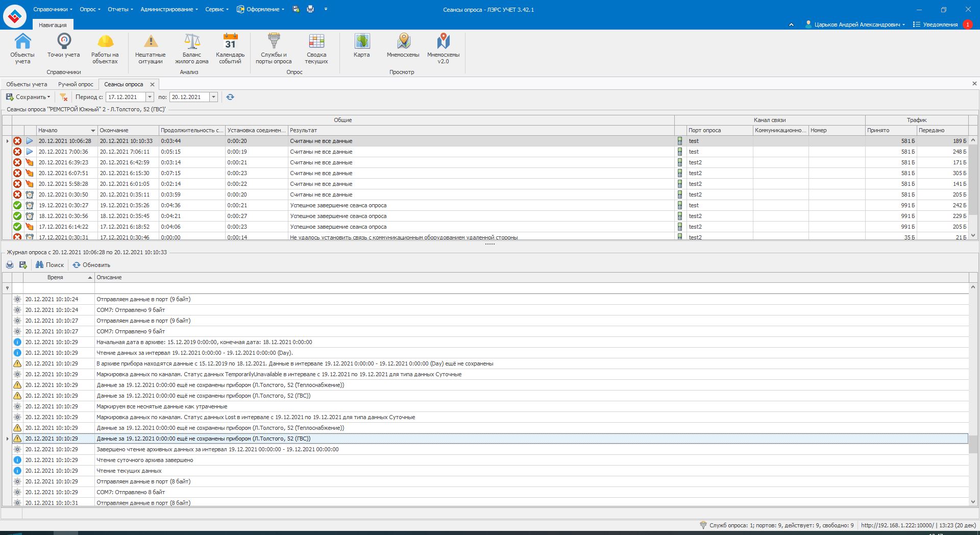Click the splitter dots between sessions and journal

coord(490,244)
